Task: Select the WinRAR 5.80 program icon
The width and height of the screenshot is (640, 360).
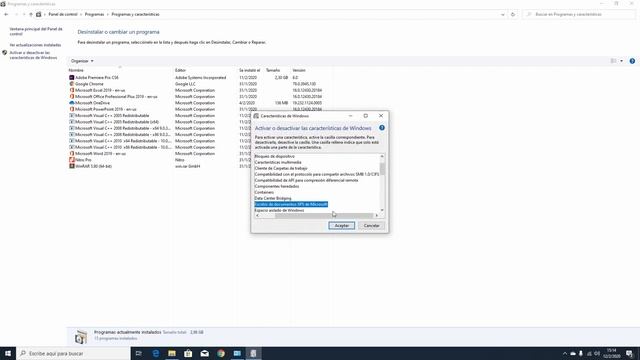Action: pos(72,166)
